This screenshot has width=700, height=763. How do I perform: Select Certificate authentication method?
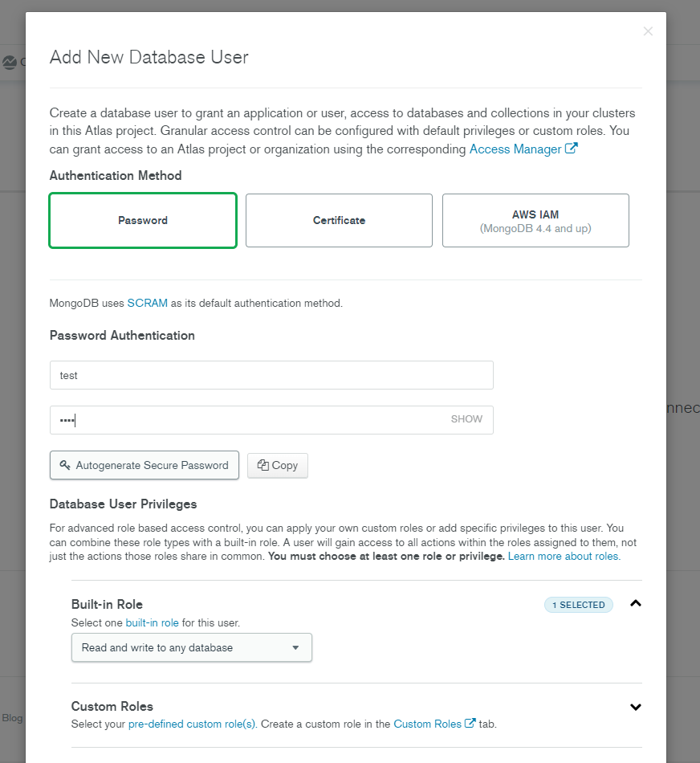339,220
